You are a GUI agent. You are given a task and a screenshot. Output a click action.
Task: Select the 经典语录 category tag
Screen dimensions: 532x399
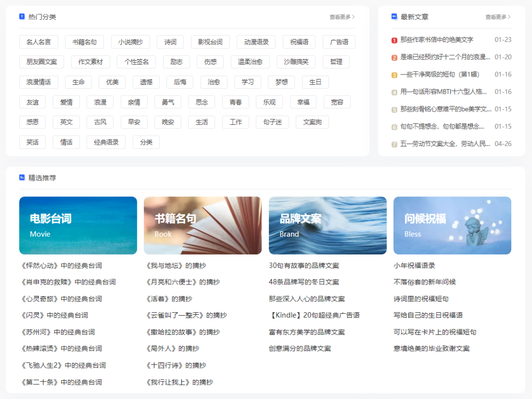point(105,142)
